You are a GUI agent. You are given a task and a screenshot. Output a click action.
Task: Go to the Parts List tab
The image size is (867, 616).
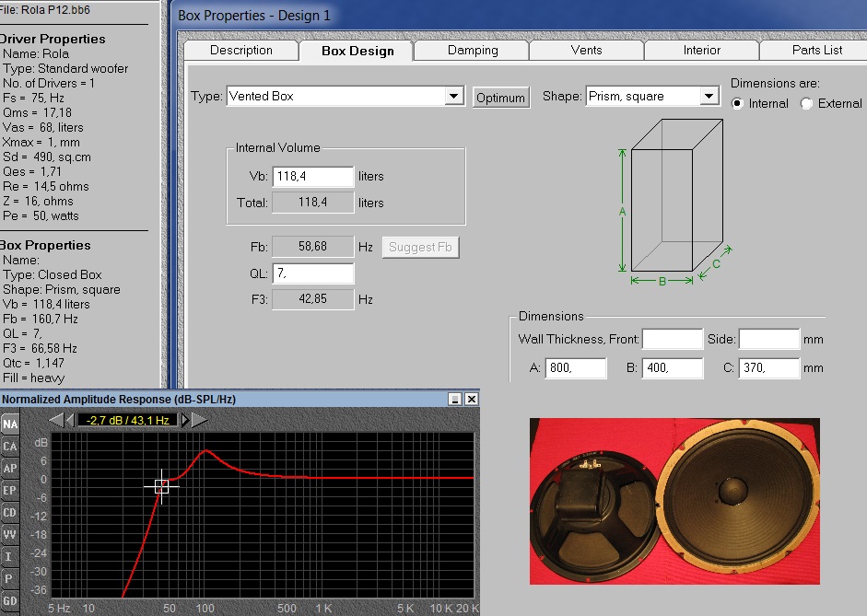[x=816, y=51]
